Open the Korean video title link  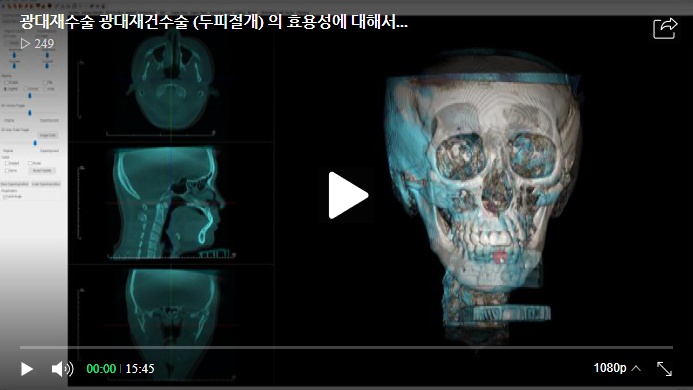click(x=214, y=22)
